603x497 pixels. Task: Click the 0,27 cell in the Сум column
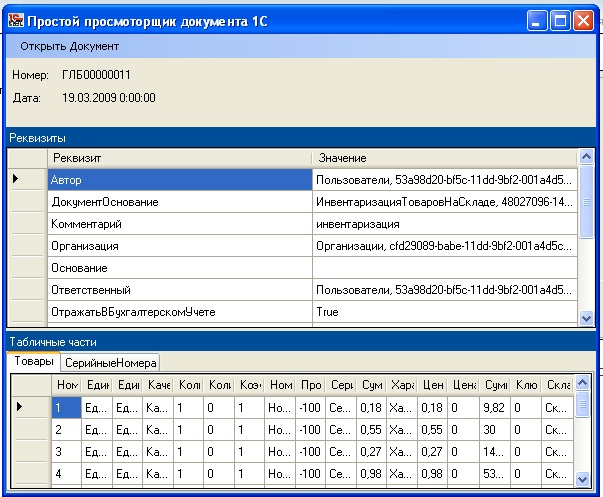[x=371, y=451]
